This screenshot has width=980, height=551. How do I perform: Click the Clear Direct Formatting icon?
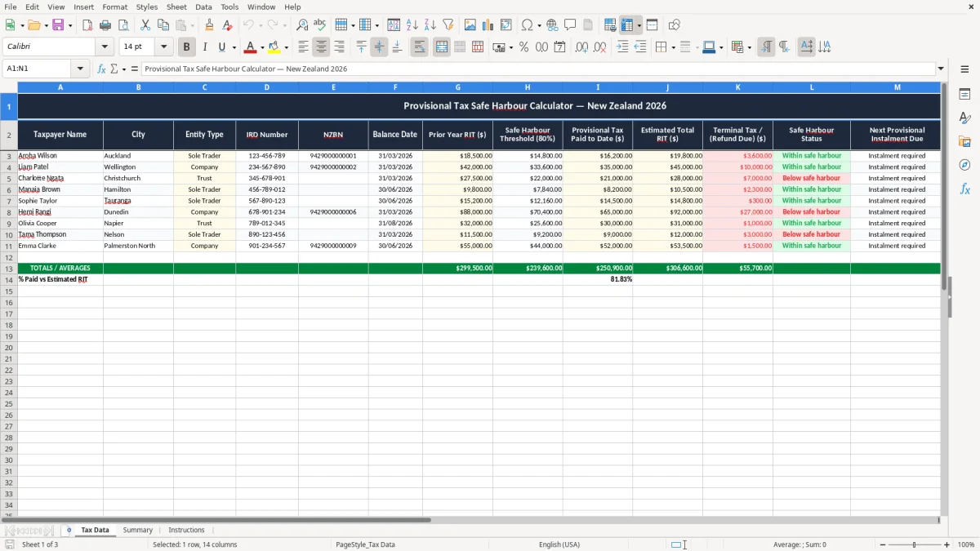[227, 25]
